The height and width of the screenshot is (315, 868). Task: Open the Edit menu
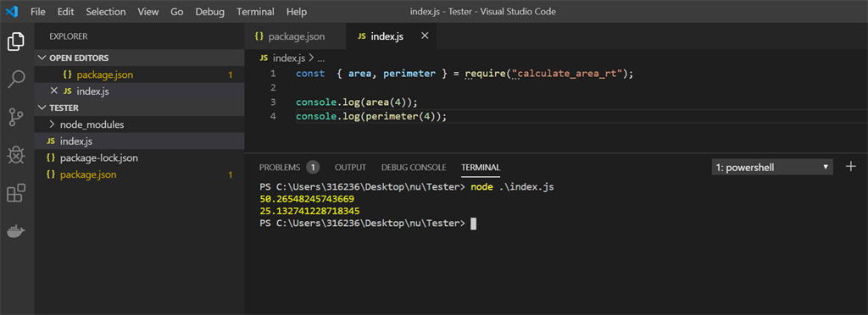pyautogui.click(x=65, y=12)
